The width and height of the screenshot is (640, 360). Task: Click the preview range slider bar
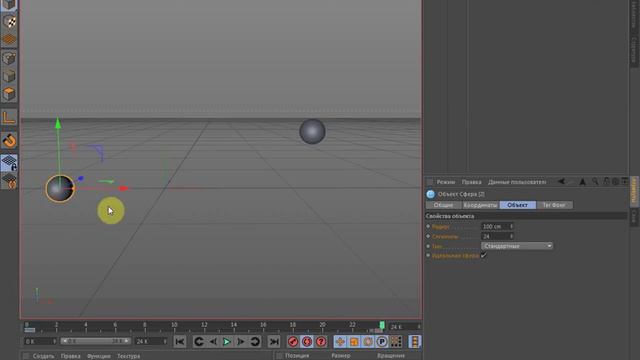[96, 341]
